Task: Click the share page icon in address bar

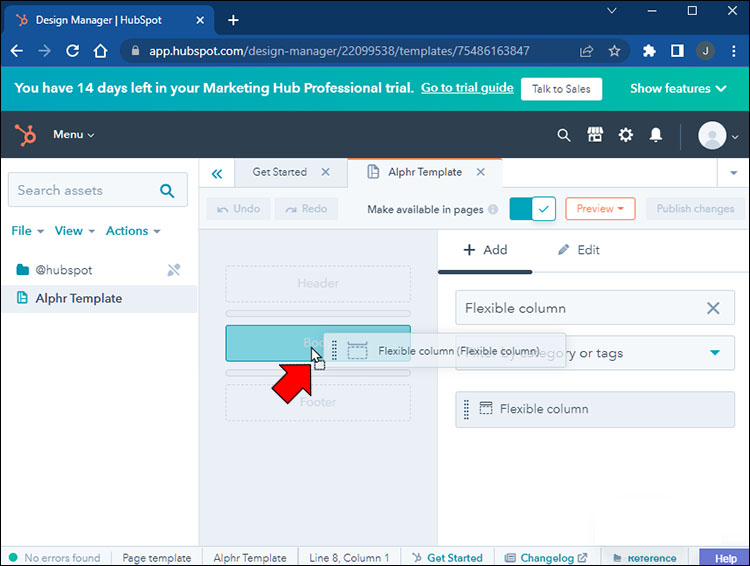Action: (x=586, y=51)
